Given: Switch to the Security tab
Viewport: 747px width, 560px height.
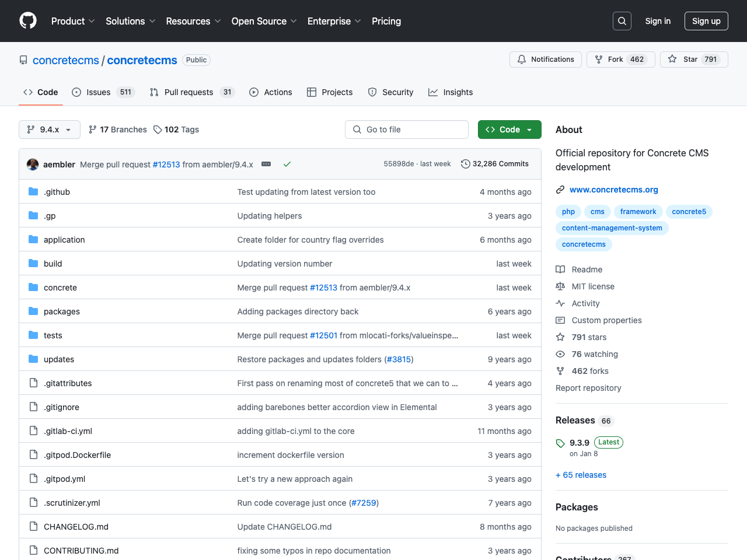Looking at the screenshot, I should (391, 92).
